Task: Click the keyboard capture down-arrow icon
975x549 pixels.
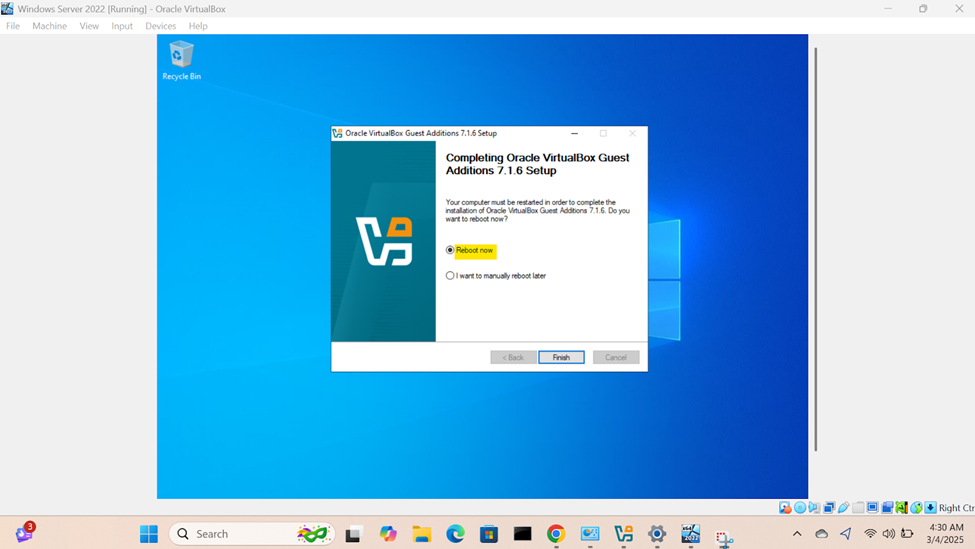Action: (930, 508)
